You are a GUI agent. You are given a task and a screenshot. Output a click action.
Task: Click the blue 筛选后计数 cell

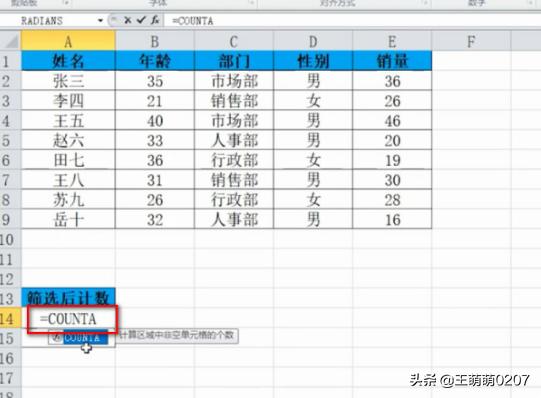(68, 298)
